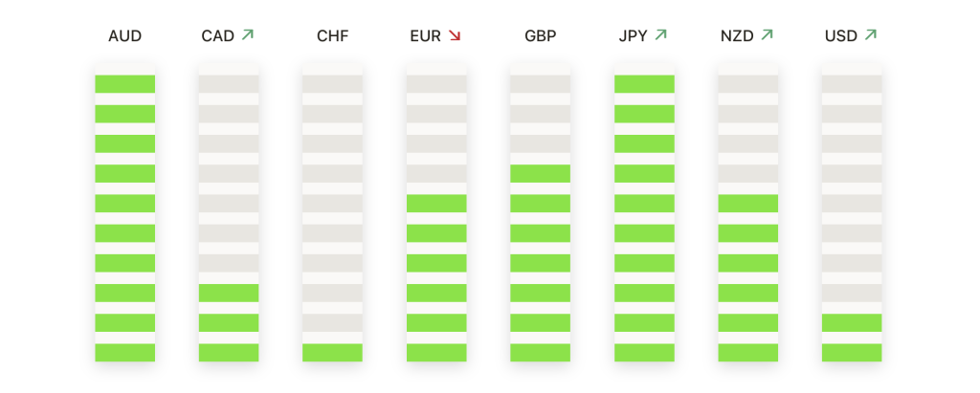Click the up trend arrow beside JPY
This screenshot has height=393, width=980.
click(661, 35)
